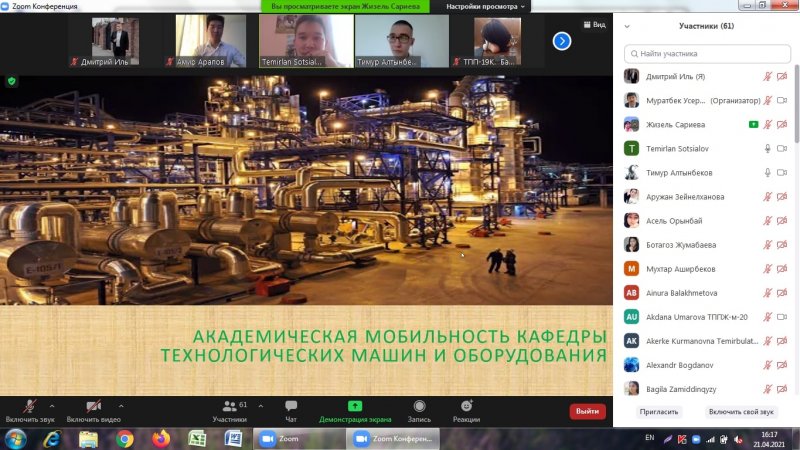
Task: Open File Explorer from taskbar
Action: 88,439
